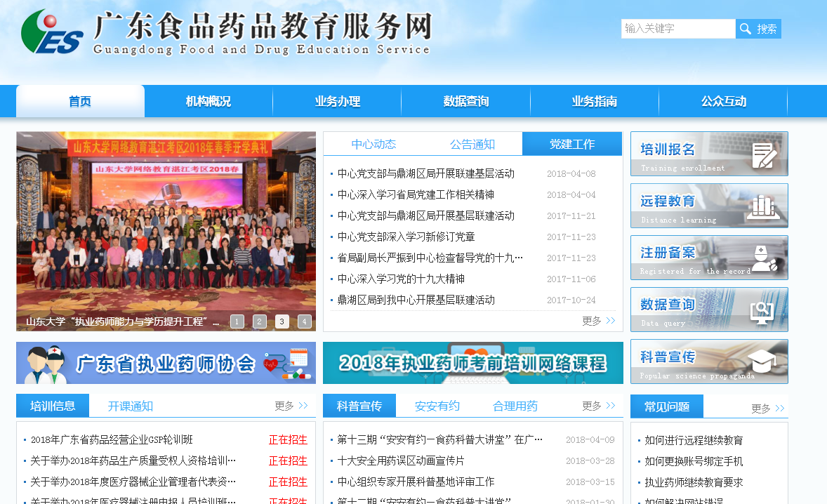Viewport: 827px width, 504px height.
Task: Expand 更多 under 党建工作 news list
Action: pos(598,321)
